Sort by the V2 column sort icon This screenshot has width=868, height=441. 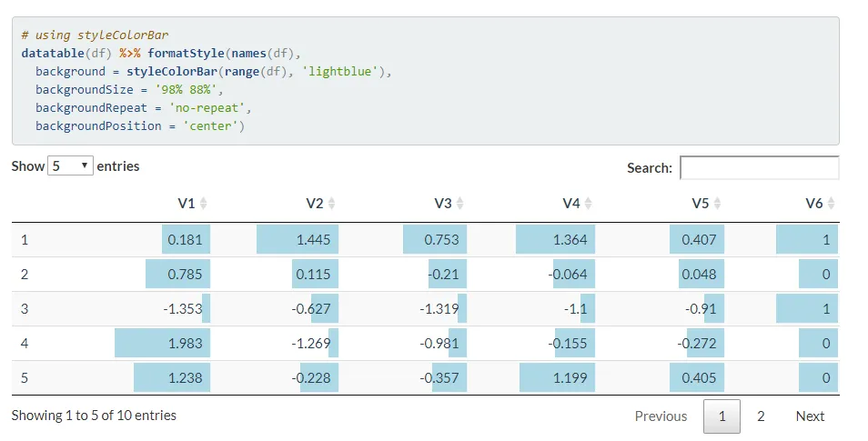pos(332,204)
